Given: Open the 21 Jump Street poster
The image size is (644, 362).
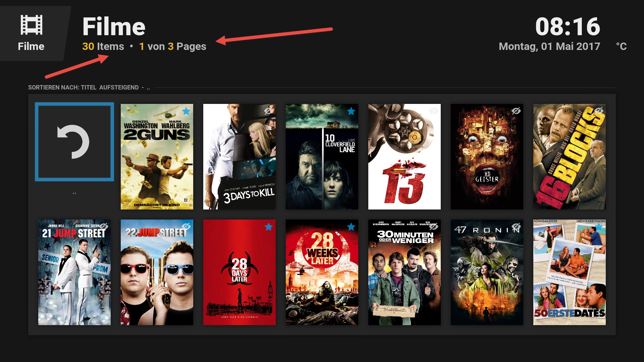Looking at the screenshot, I should point(74,272).
